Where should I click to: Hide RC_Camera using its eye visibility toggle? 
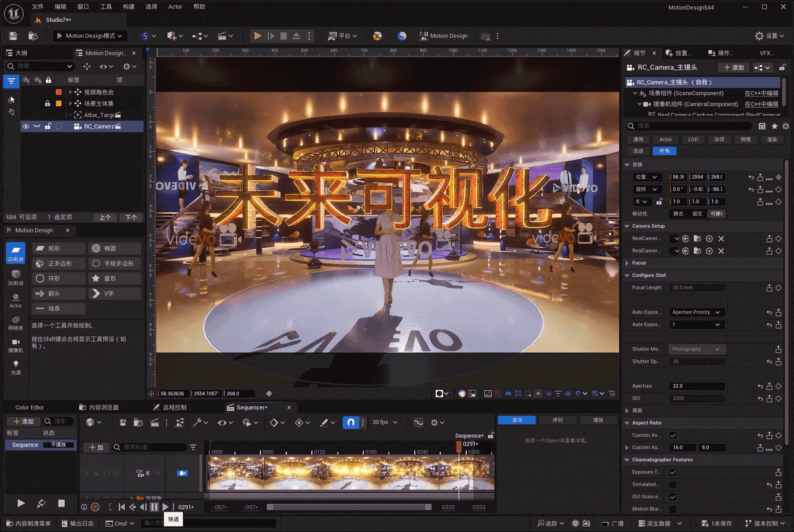click(26, 126)
